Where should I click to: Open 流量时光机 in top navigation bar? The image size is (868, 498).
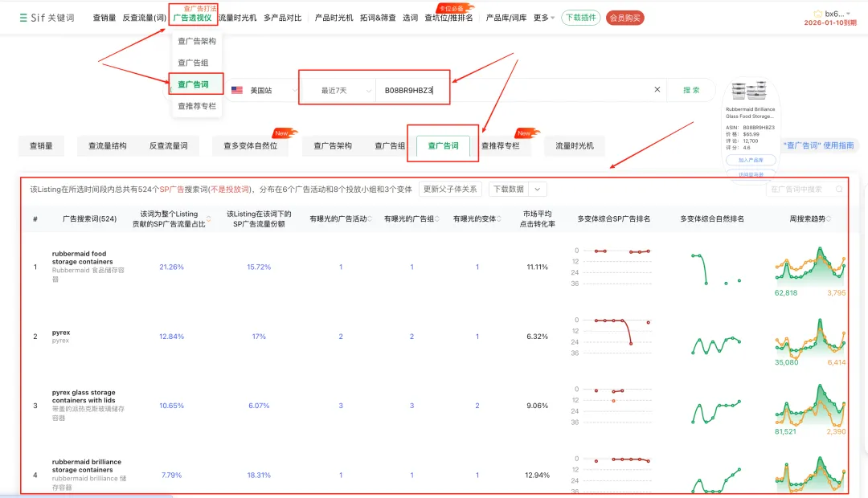click(x=237, y=18)
